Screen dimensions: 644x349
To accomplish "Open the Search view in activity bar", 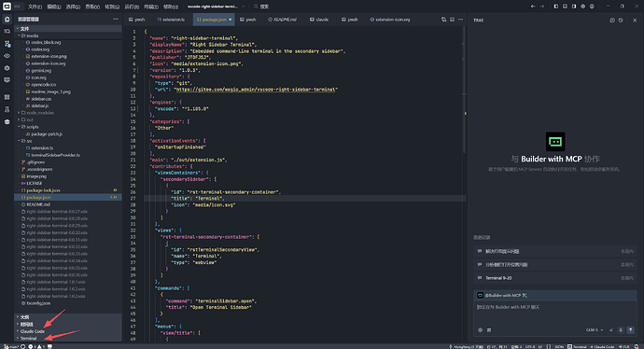I will click(7, 31).
